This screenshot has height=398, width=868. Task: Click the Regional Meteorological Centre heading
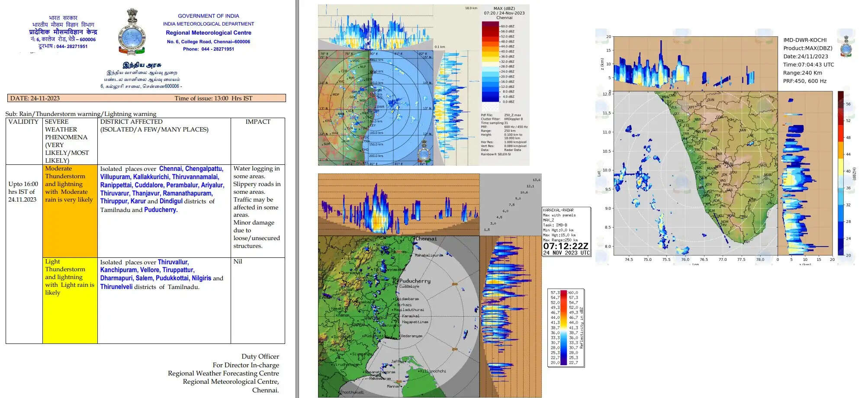208,32
